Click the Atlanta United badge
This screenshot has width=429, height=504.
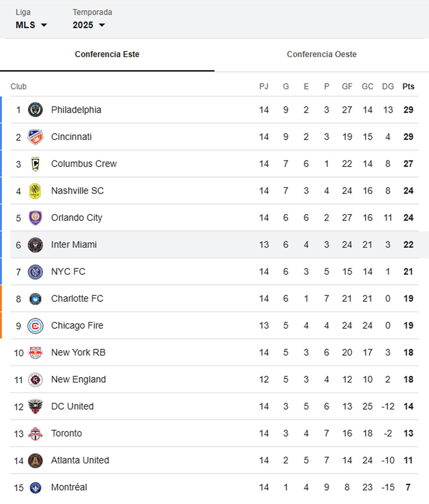point(36,460)
